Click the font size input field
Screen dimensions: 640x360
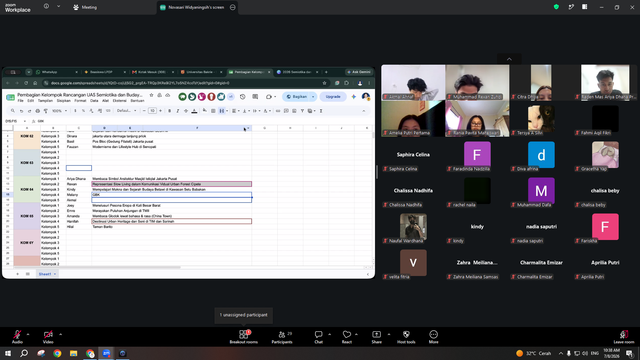152,111
